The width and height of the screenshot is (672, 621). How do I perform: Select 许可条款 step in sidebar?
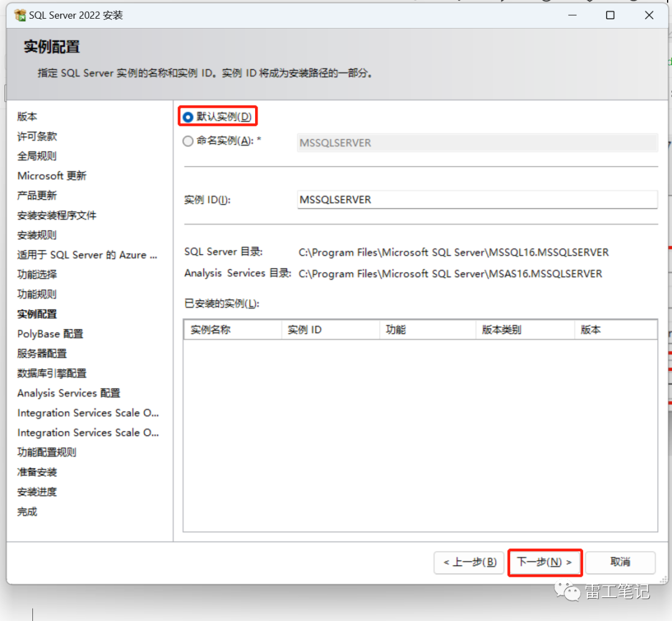(x=37, y=136)
